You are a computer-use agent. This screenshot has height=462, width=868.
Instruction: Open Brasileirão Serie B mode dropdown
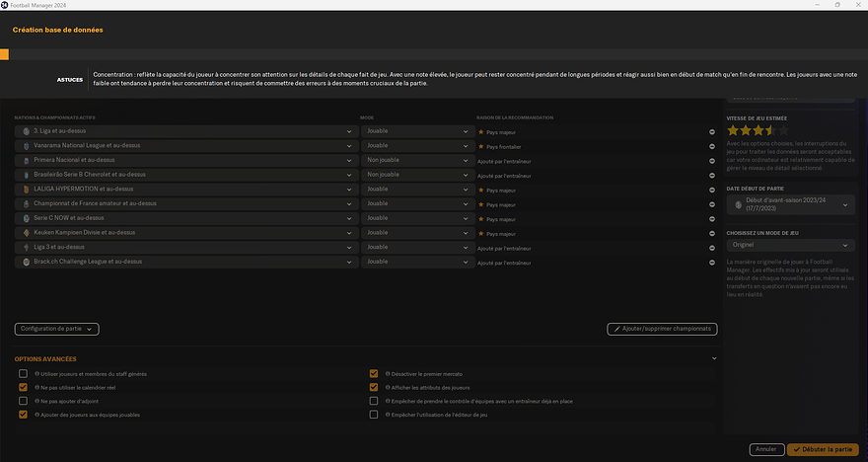(x=418, y=175)
